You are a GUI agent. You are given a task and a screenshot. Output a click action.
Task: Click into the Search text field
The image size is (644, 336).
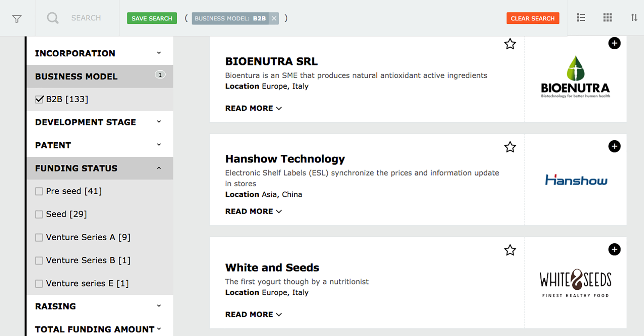pos(86,18)
